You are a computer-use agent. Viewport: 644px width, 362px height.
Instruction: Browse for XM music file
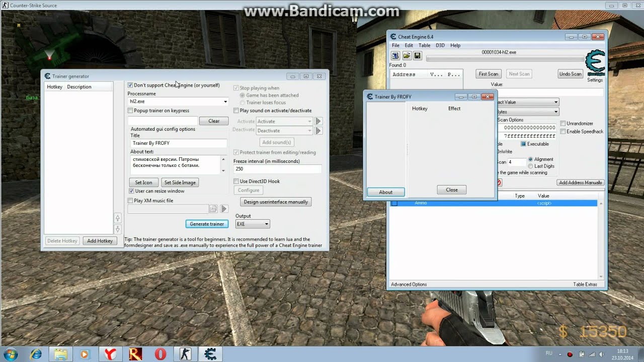pyautogui.click(x=213, y=209)
